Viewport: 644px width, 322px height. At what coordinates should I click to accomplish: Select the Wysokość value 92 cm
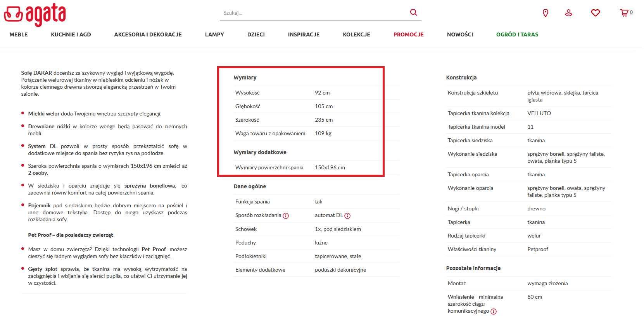pos(322,93)
